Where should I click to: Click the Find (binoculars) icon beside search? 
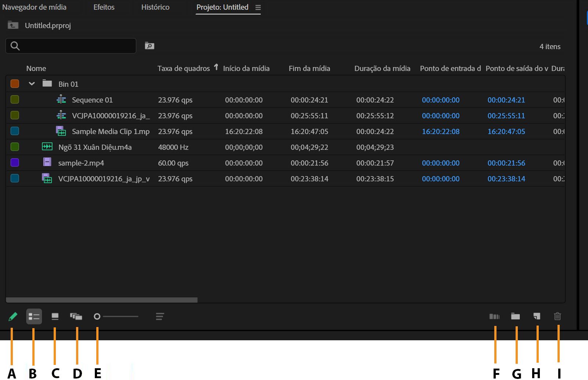click(150, 46)
